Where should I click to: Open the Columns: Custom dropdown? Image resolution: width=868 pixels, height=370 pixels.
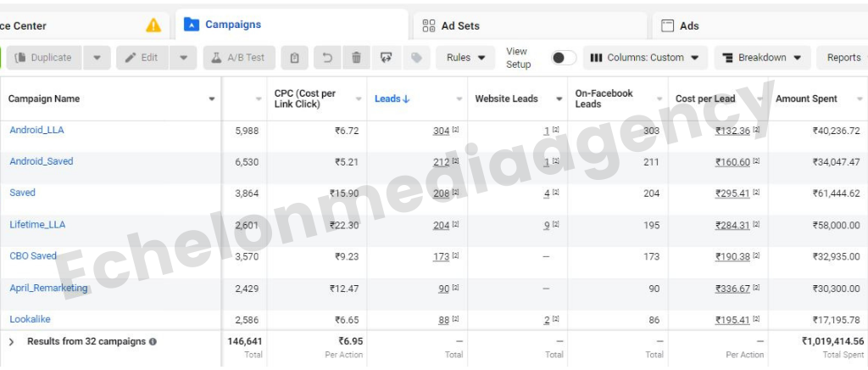pyautogui.click(x=645, y=58)
